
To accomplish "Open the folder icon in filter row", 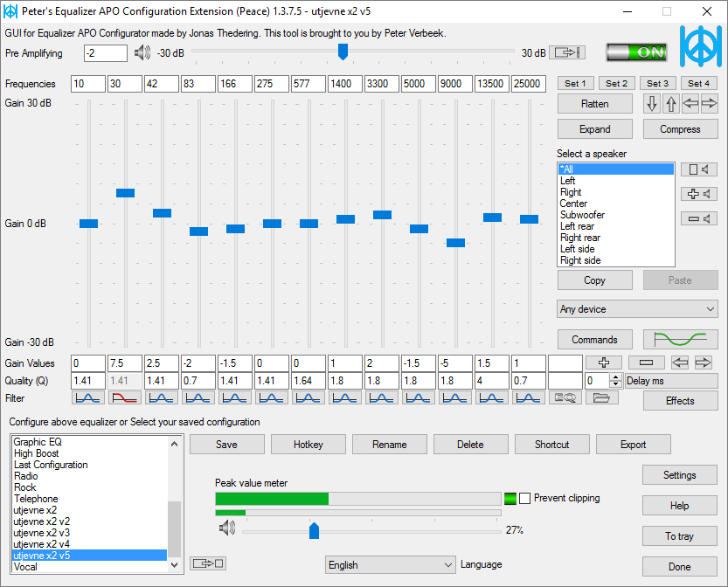I will (601, 397).
